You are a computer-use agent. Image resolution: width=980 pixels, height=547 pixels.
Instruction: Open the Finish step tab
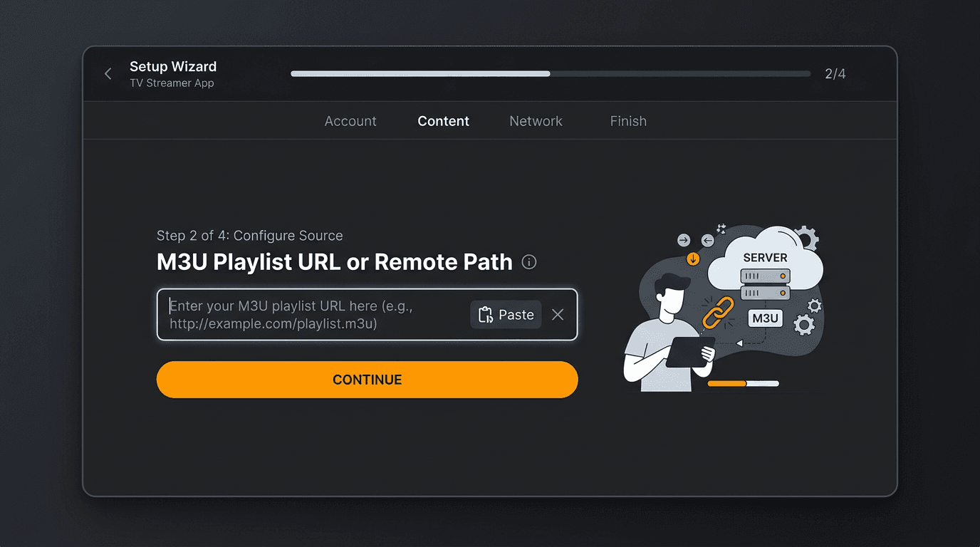[628, 121]
